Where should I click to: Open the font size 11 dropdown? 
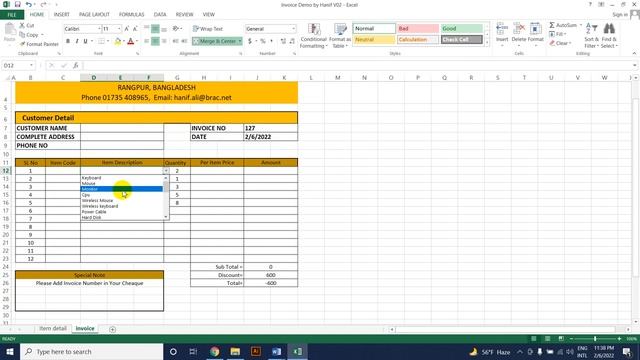[119, 29]
